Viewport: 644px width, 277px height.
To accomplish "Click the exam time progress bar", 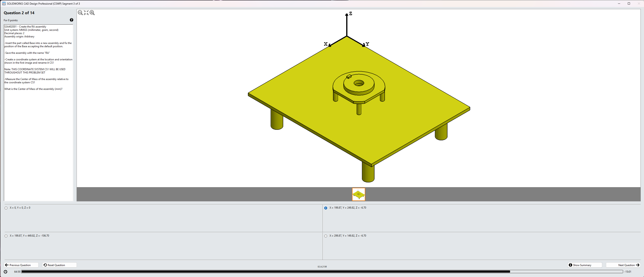I will click(322, 272).
